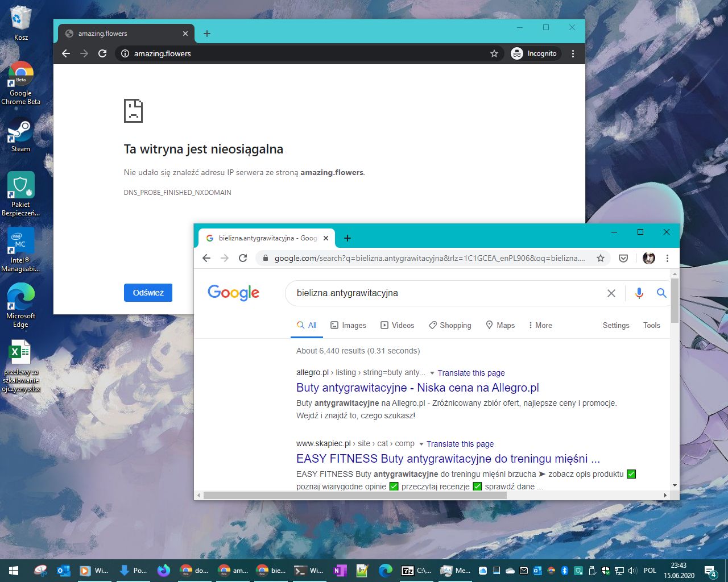728x582 pixels.
Task: Open the incognito window's three-dot menu
Action: click(573, 53)
